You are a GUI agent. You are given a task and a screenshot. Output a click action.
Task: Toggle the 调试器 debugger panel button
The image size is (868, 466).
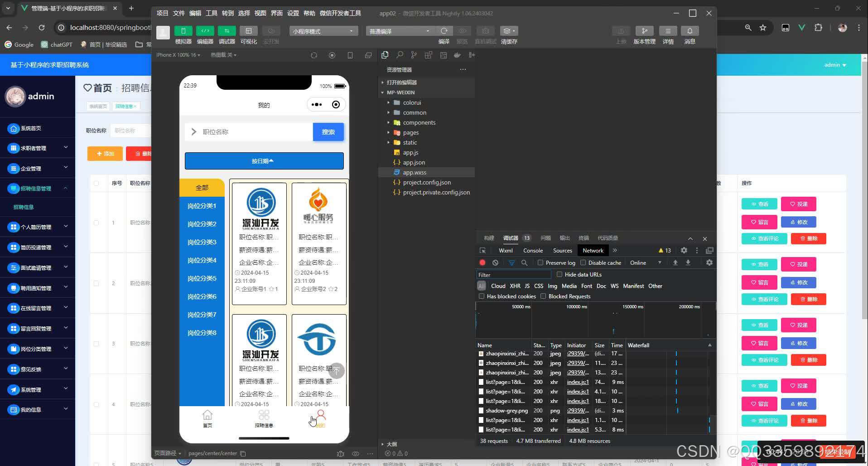pos(227,31)
